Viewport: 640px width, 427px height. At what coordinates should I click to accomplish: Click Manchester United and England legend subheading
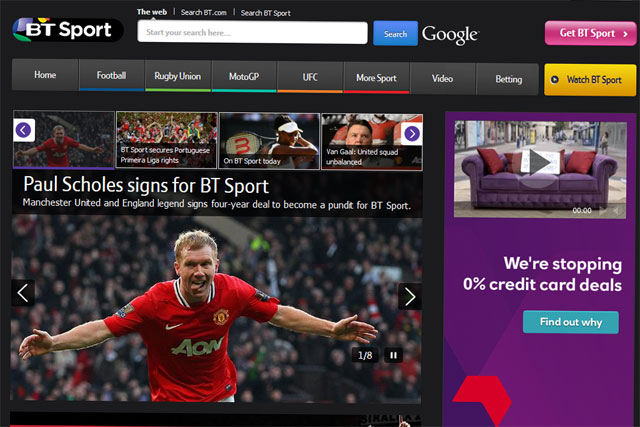coord(217,204)
